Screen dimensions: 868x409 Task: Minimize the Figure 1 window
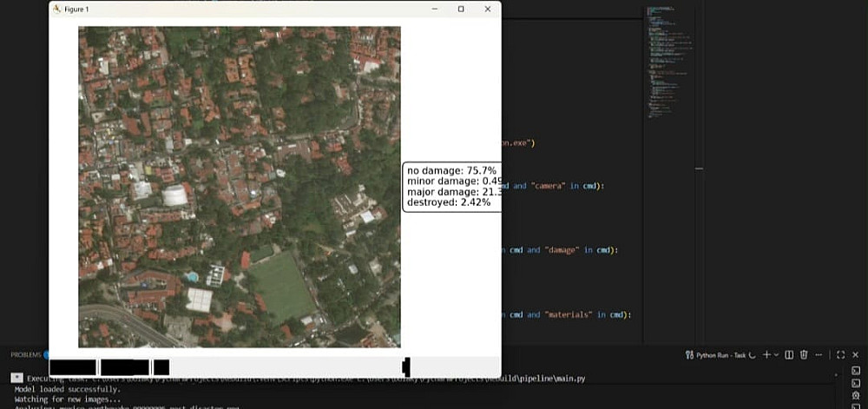tap(435, 9)
